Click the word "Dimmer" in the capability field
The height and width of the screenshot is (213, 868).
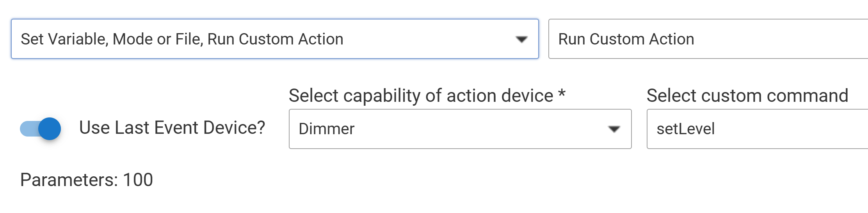click(326, 129)
